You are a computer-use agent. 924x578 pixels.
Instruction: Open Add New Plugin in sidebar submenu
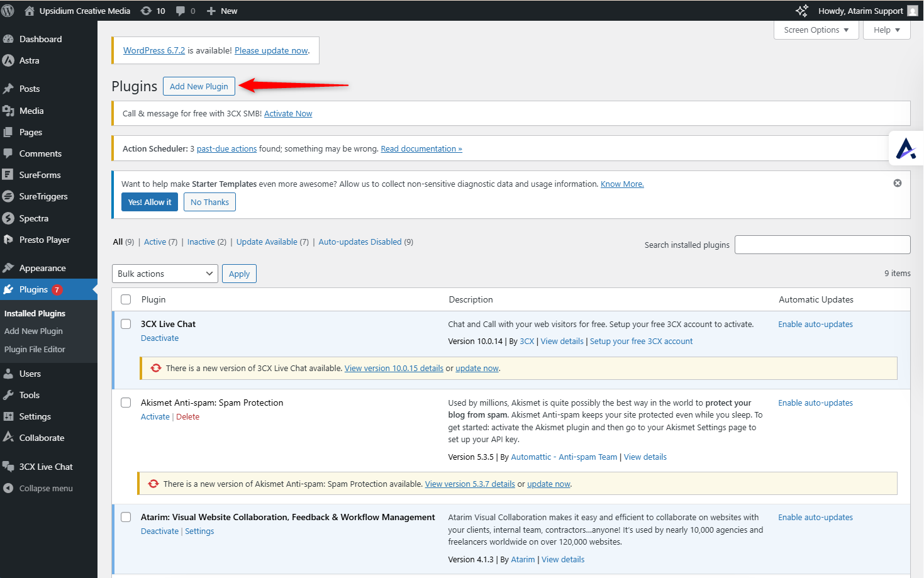point(33,331)
